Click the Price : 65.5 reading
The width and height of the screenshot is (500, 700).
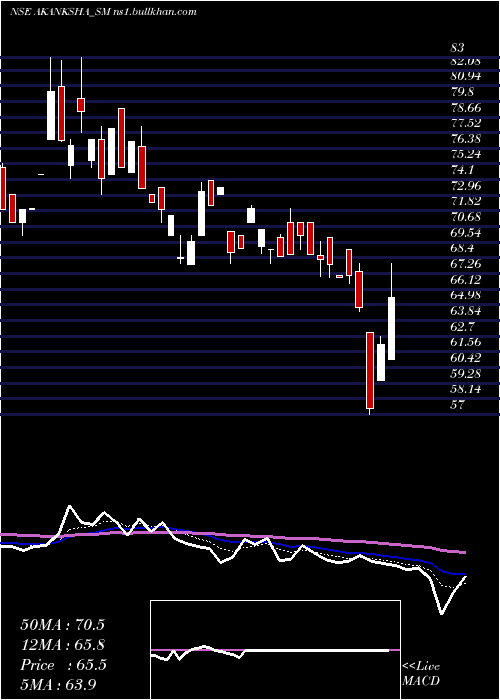tap(63, 665)
